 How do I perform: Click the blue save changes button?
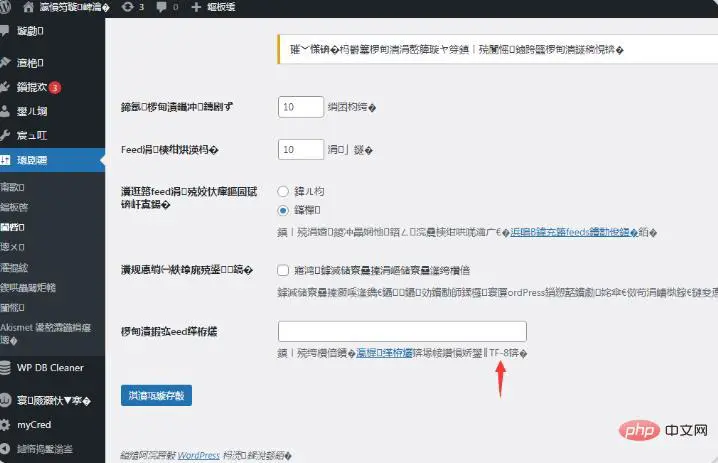click(156, 395)
